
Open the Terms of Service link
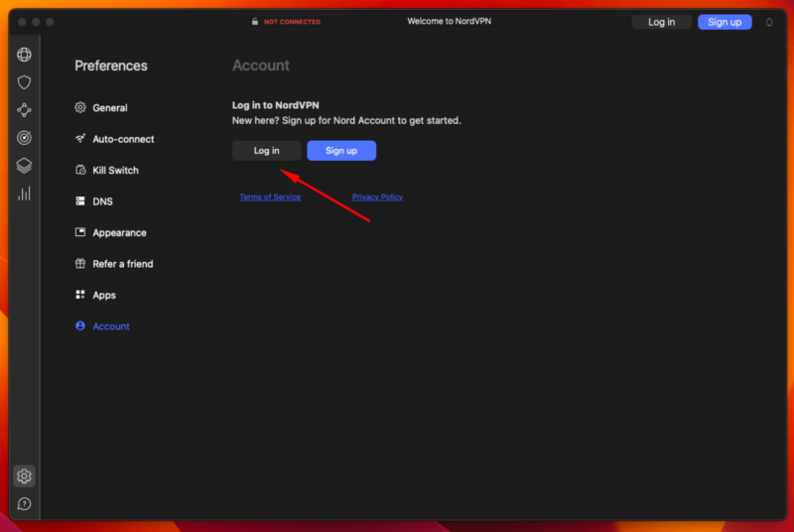click(270, 197)
